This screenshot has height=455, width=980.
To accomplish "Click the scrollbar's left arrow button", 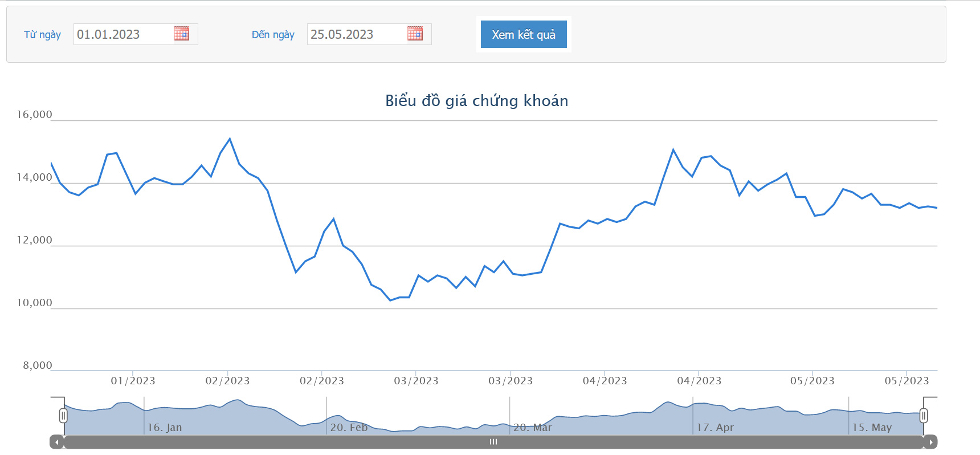I will tap(56, 442).
